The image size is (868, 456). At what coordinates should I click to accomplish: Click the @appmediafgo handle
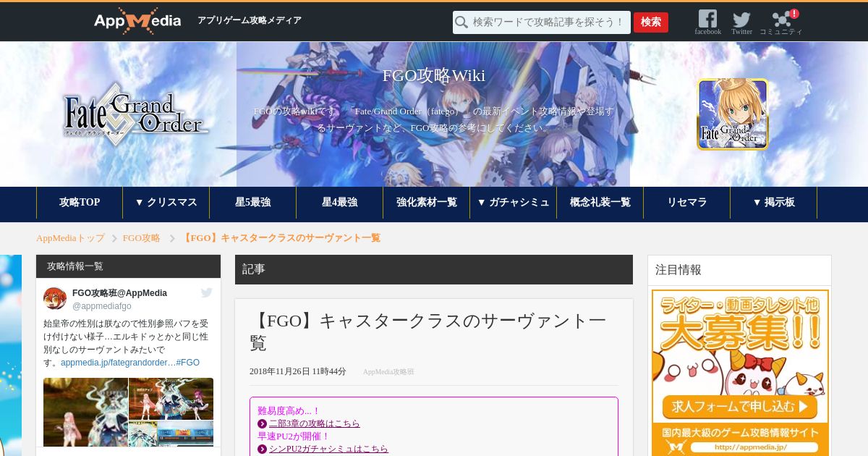[102, 306]
